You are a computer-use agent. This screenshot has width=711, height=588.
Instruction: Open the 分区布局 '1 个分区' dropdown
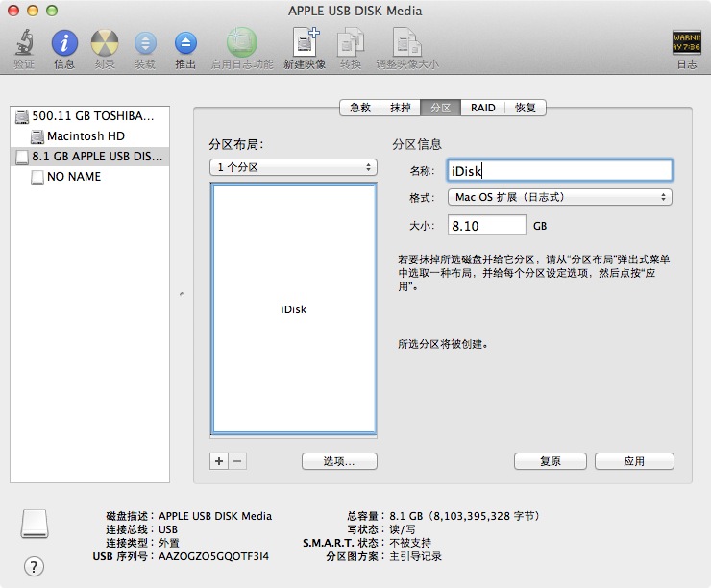(293, 167)
